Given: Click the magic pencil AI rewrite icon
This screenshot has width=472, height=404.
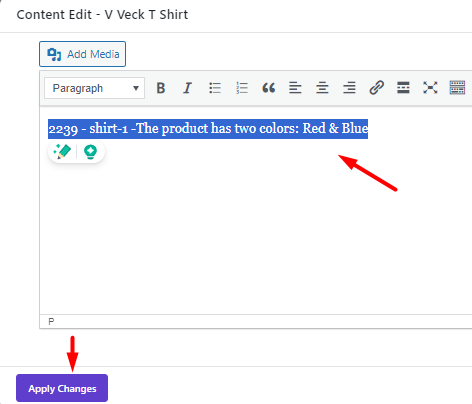Looking at the screenshot, I should click(x=62, y=152).
